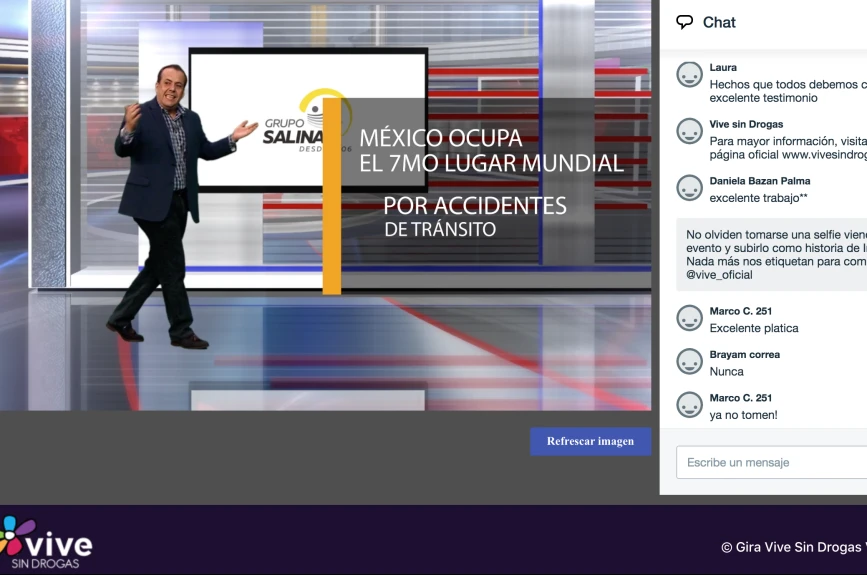Click the Vive sin Drogas username in chat

pyautogui.click(x=746, y=124)
